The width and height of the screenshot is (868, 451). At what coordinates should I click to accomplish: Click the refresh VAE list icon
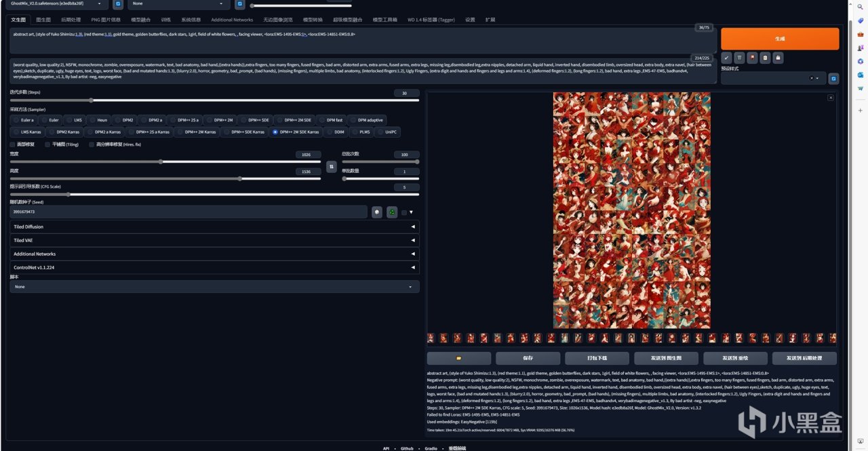[240, 4]
